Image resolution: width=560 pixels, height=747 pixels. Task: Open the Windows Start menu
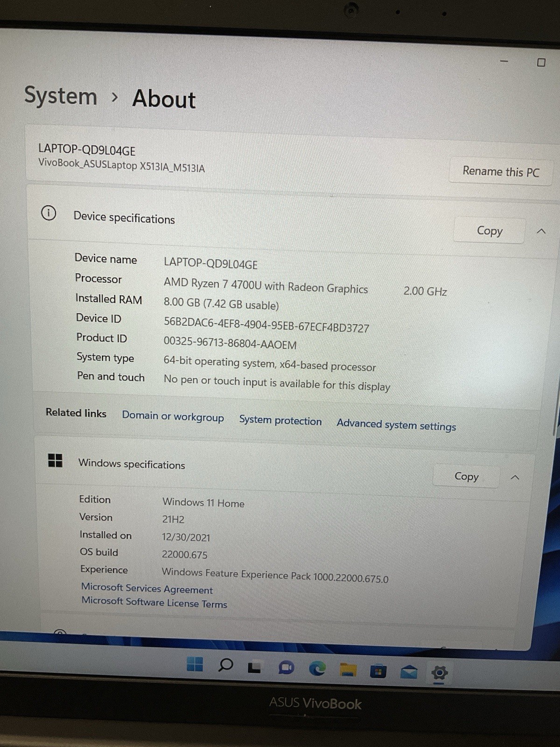195,663
